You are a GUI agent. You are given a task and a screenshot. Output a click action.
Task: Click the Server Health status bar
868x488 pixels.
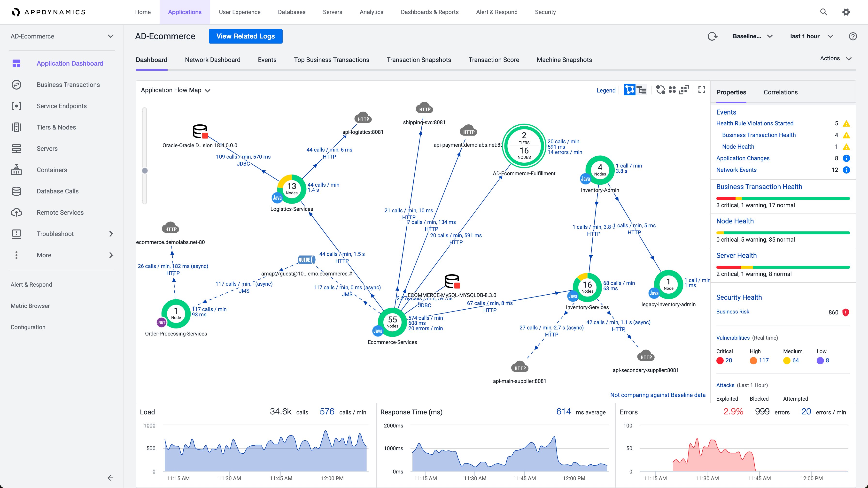pos(783,267)
